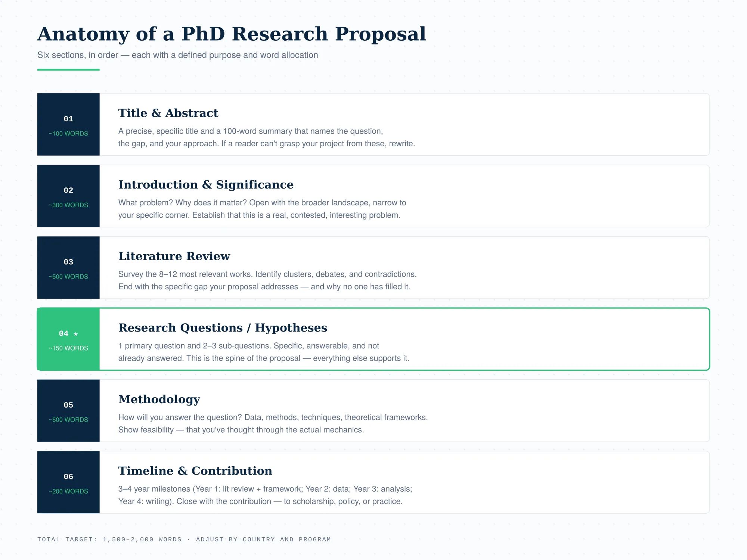Click line 'already answered. This is the spine'
The width and height of the screenshot is (747, 560).
(x=264, y=358)
